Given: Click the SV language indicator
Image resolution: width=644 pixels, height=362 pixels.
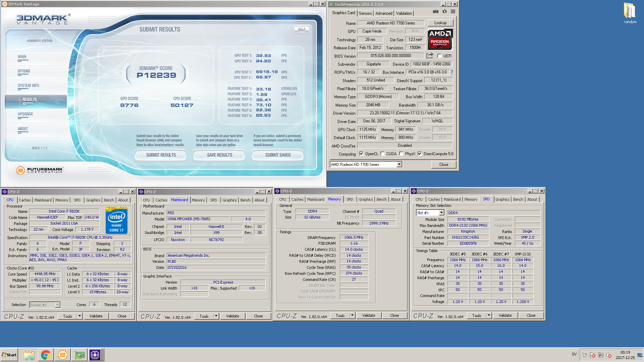Looking at the screenshot, I should click(574, 354).
